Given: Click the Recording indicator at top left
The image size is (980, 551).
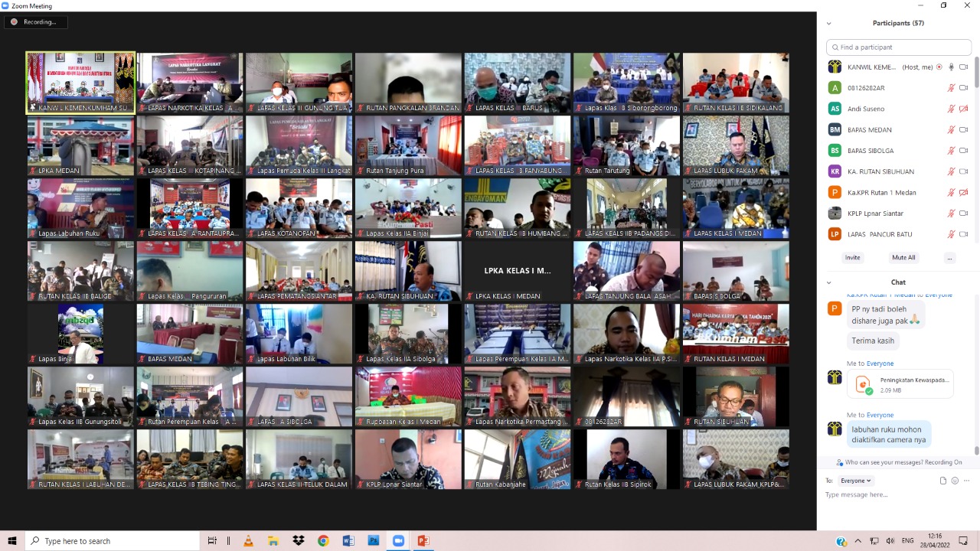Looking at the screenshot, I should [35, 22].
